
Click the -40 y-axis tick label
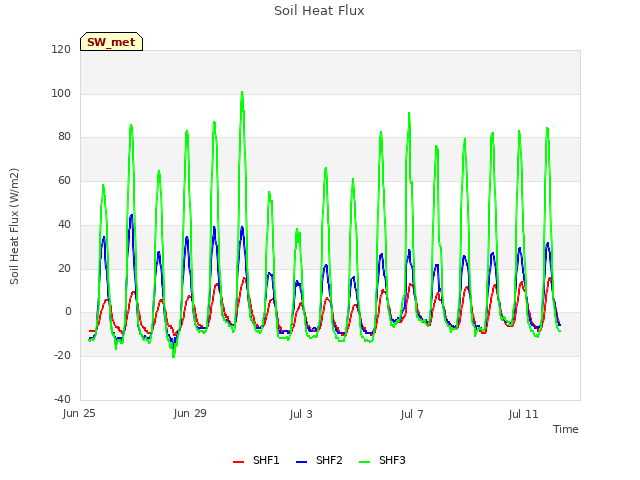[62, 399]
